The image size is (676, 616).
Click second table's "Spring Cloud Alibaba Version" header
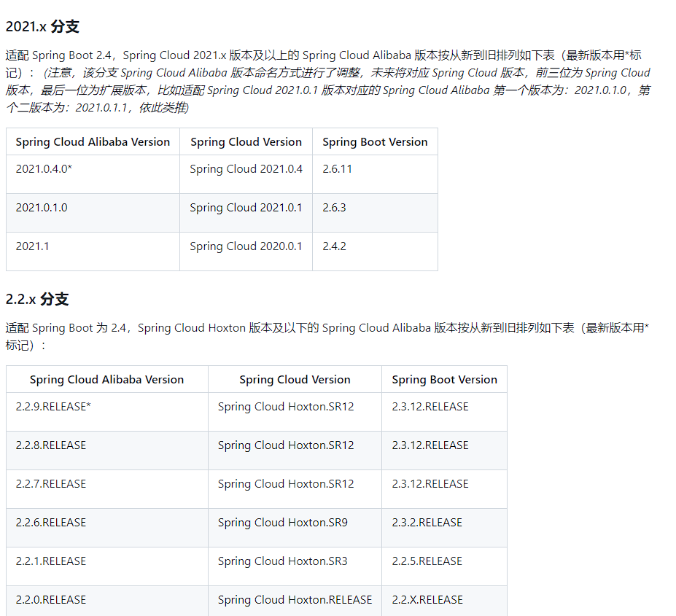coord(107,379)
